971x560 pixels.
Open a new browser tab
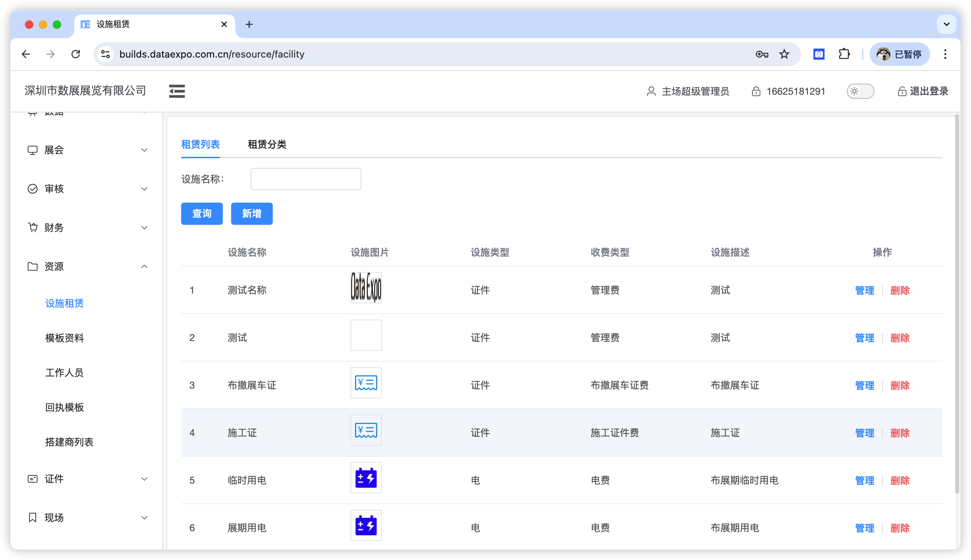[249, 25]
